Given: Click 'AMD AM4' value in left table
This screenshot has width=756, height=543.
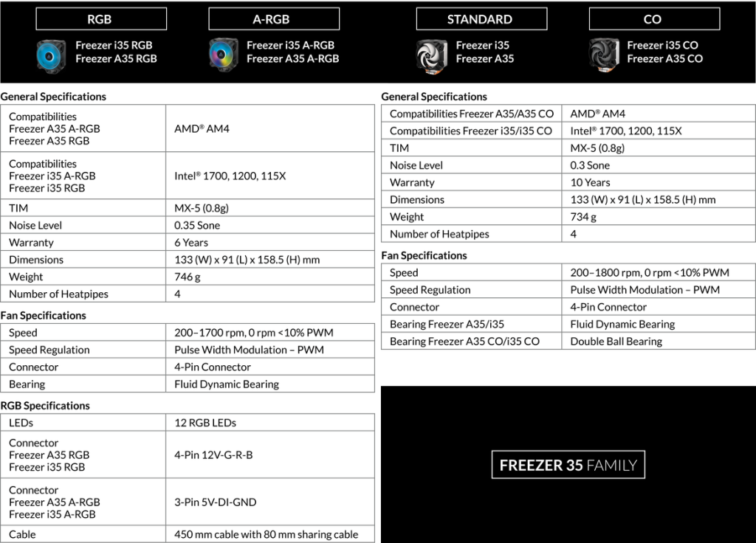Looking at the screenshot, I should pyautogui.click(x=202, y=128).
